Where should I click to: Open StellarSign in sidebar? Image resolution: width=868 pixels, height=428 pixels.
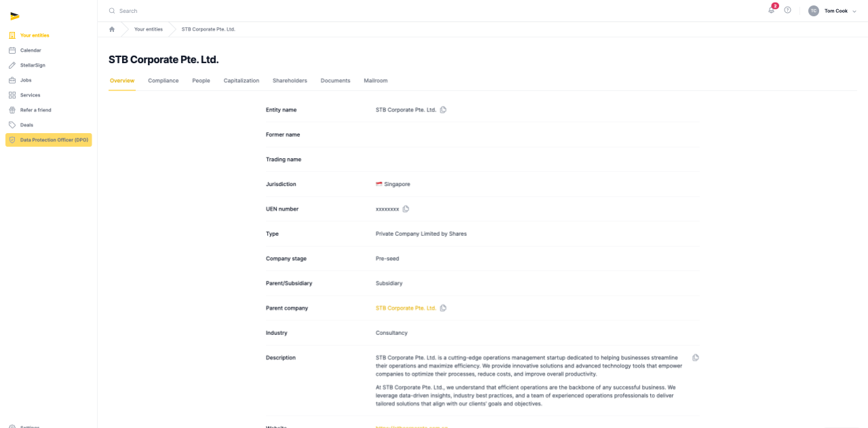48,65
